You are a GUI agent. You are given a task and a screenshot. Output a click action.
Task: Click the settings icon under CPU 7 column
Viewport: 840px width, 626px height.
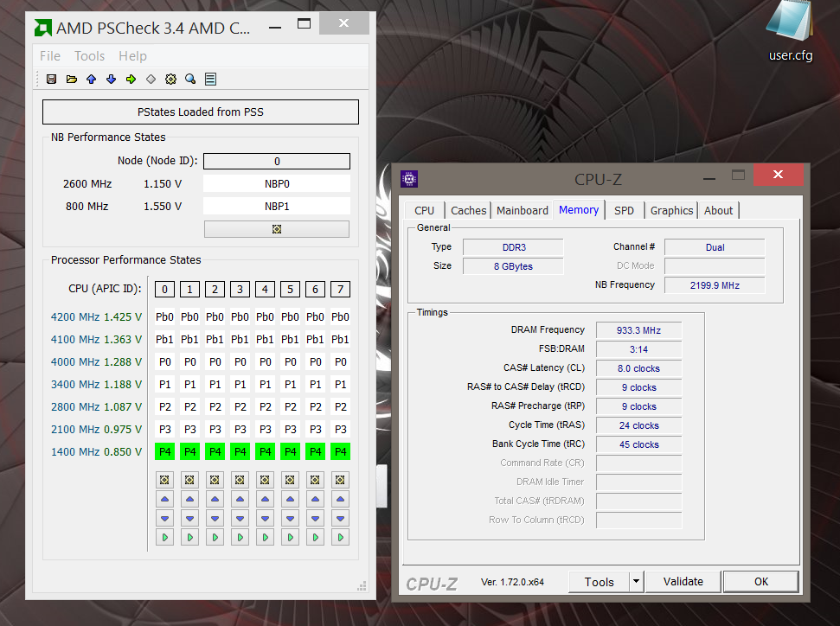coord(340,480)
